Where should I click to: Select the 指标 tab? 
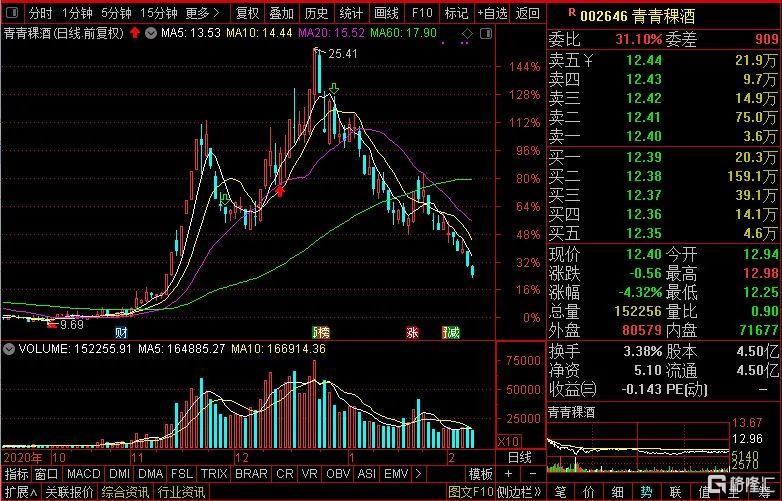click(16, 474)
